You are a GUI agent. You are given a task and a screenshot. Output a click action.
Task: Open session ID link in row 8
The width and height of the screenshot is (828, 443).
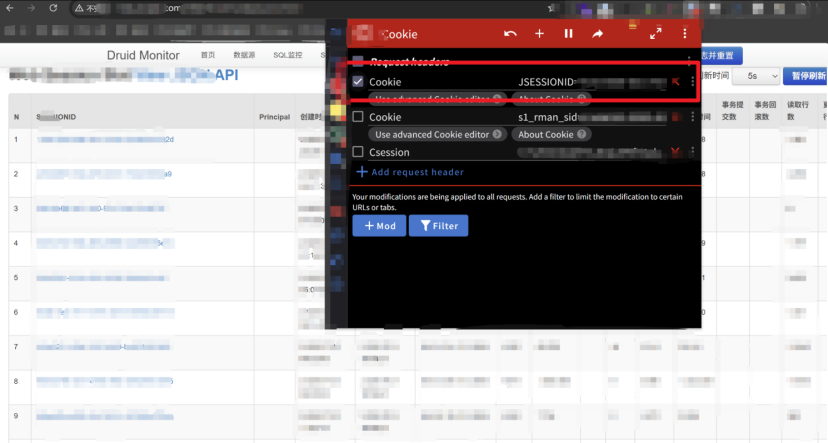coord(105,381)
